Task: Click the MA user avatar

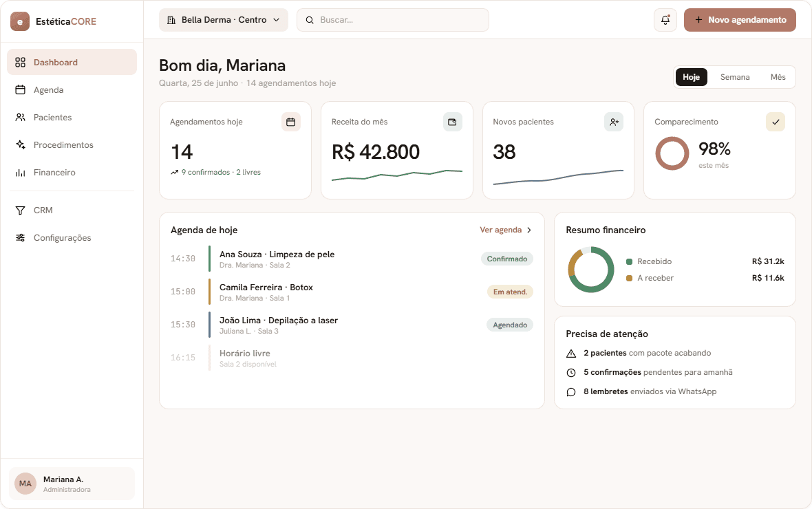Action: point(25,484)
